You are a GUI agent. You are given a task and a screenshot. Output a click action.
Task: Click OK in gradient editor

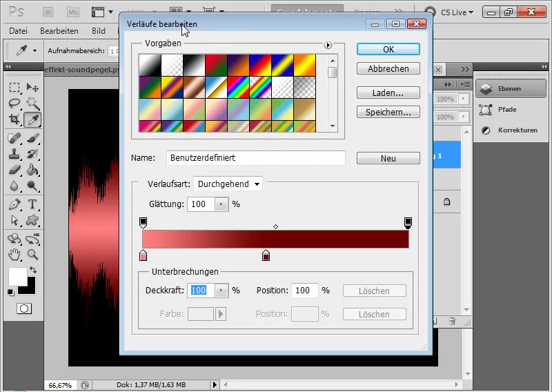click(x=388, y=49)
